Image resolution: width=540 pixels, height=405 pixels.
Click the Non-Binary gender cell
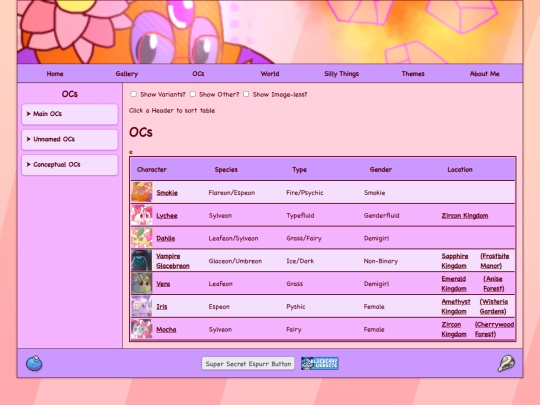[x=381, y=261]
